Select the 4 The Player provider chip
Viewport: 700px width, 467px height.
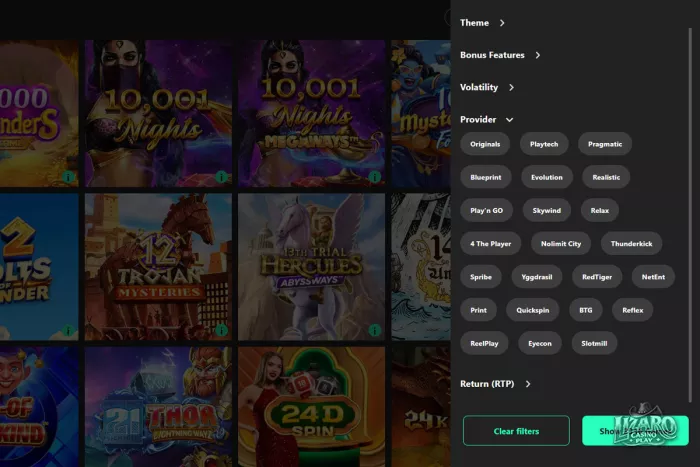(x=491, y=244)
